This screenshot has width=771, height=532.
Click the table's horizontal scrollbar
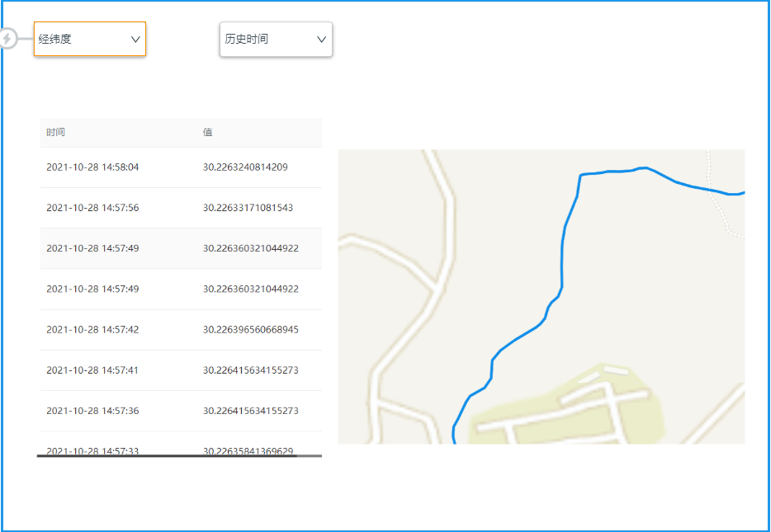168,456
